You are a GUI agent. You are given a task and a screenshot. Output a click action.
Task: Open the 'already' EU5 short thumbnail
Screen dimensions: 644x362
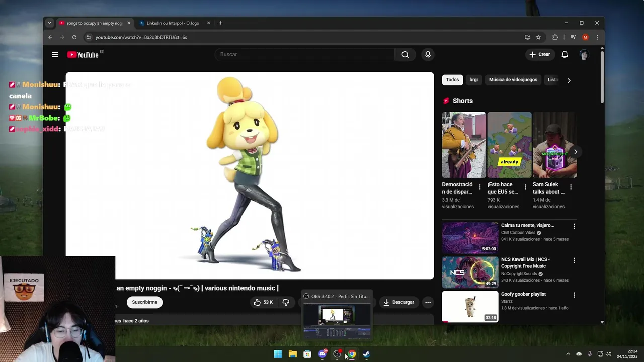click(x=509, y=145)
